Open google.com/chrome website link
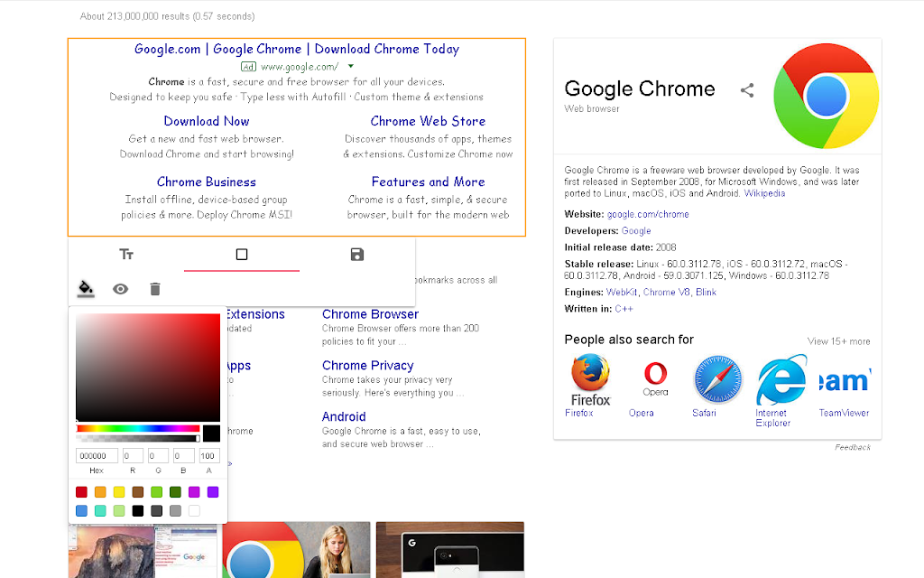 pyautogui.click(x=648, y=214)
